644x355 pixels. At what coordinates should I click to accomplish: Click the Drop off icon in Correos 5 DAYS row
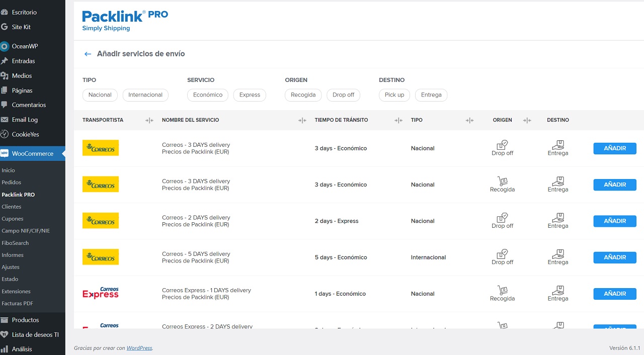502,253
